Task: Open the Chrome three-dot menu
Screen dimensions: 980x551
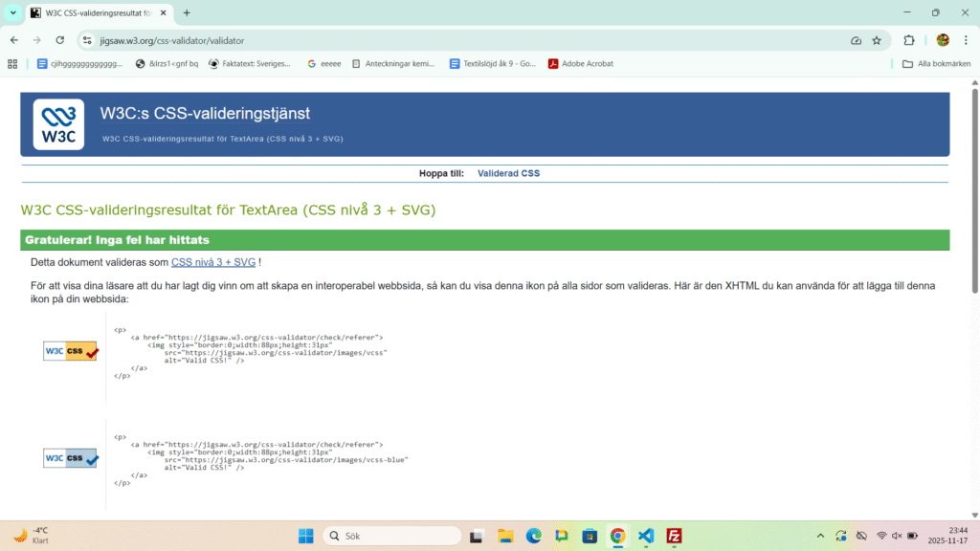Action: [x=966, y=40]
